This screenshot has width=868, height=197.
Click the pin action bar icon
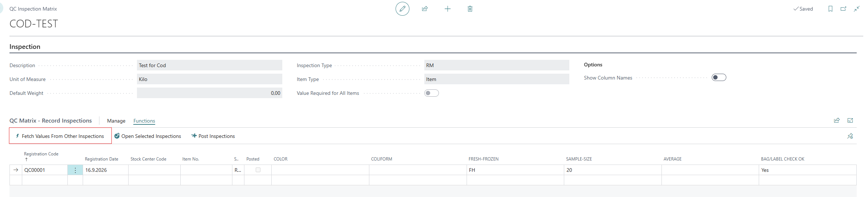[x=850, y=136]
